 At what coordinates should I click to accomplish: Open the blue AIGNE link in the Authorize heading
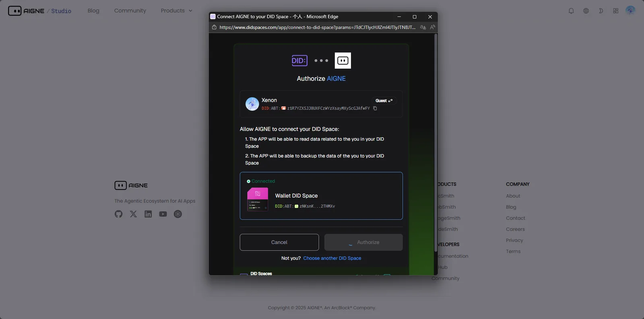coord(336,78)
